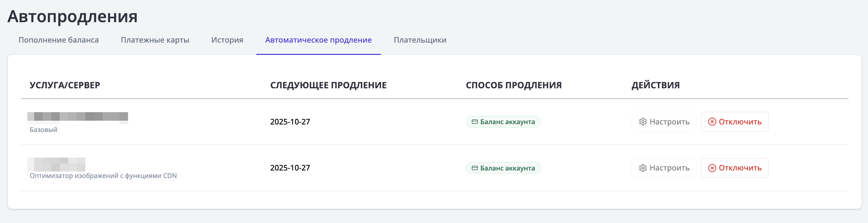
Task: Select the Автоматическое продление tab
Action: pyautogui.click(x=318, y=40)
